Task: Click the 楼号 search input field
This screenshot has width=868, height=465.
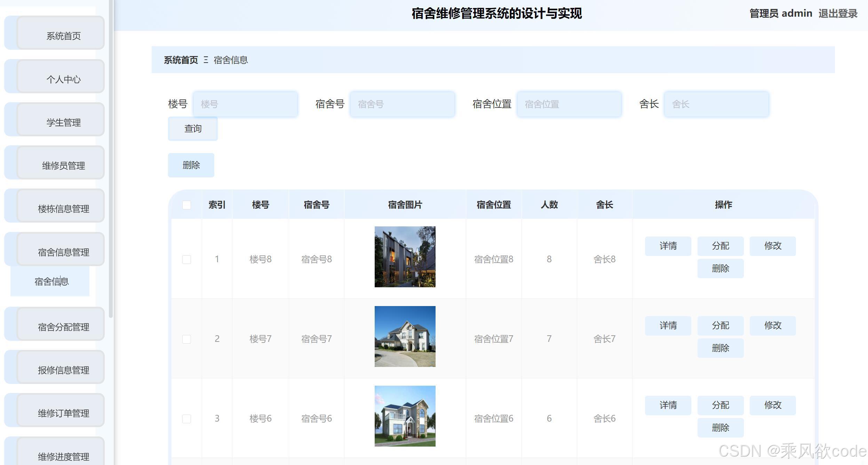Action: [246, 104]
